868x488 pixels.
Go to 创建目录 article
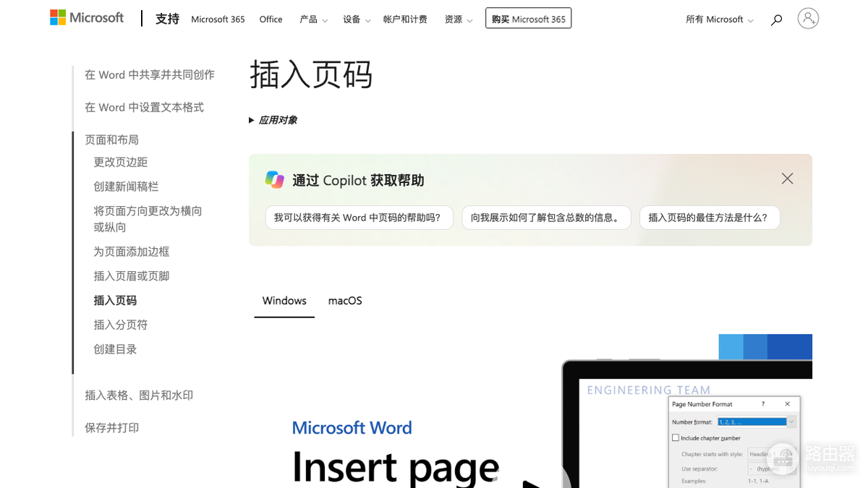115,349
